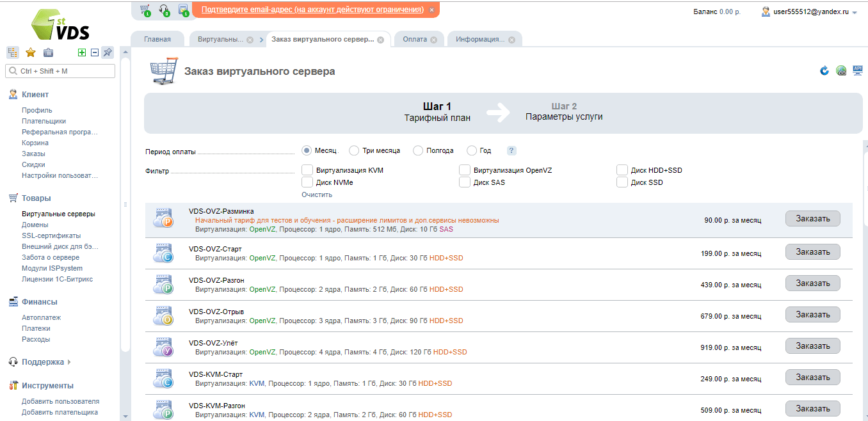Pin the sidebar with the pushpin icon

[108, 52]
